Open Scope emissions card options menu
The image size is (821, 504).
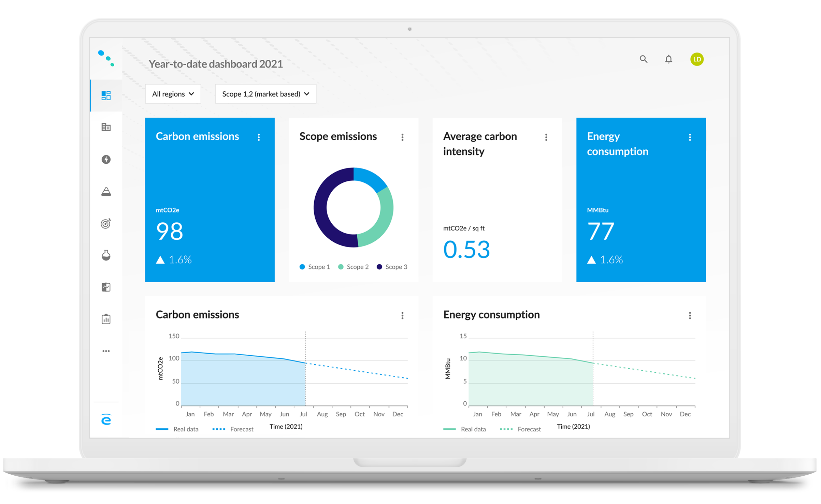tap(402, 137)
